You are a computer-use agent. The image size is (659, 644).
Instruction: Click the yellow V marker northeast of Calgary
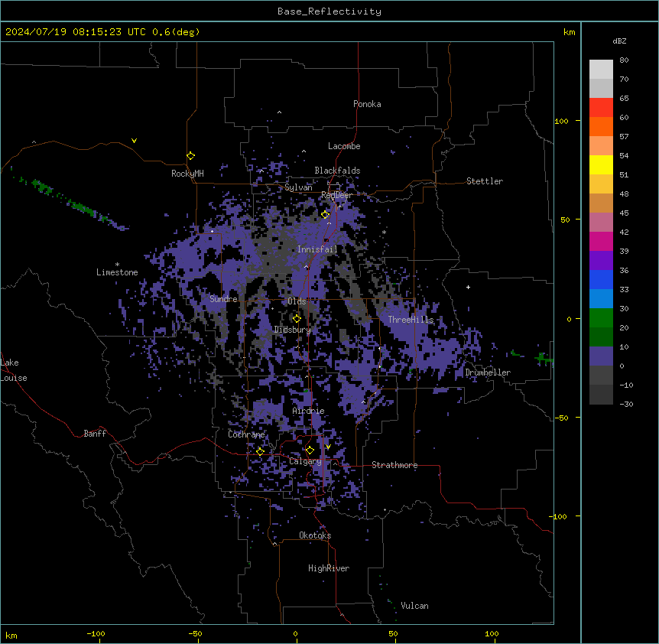point(328,447)
